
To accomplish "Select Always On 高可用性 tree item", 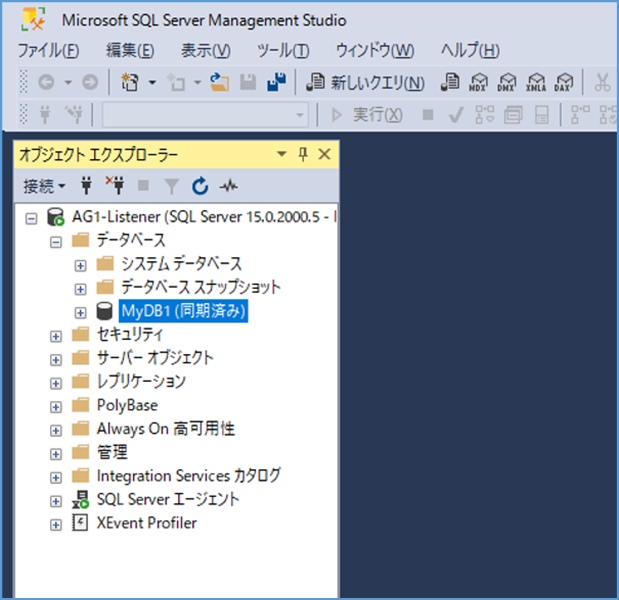I will point(166,429).
